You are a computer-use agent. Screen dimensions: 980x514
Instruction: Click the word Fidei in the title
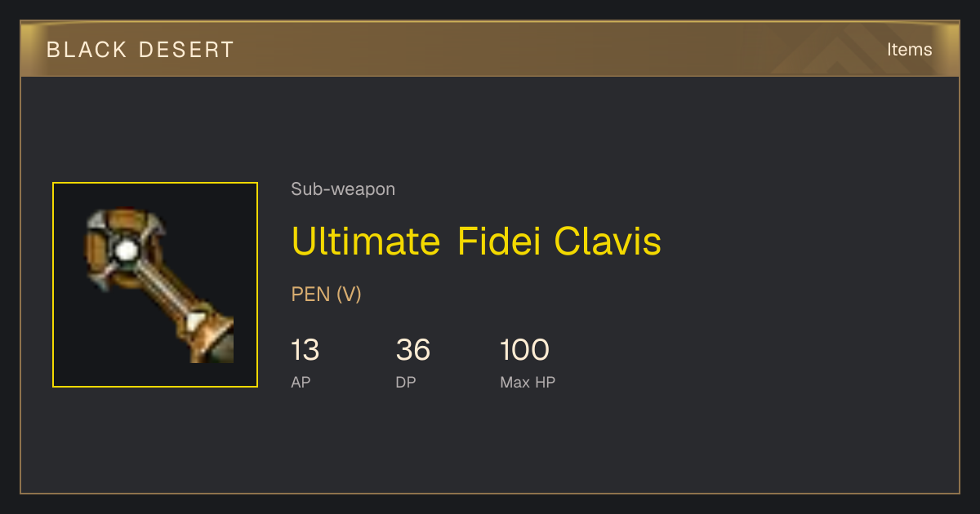click(x=498, y=241)
